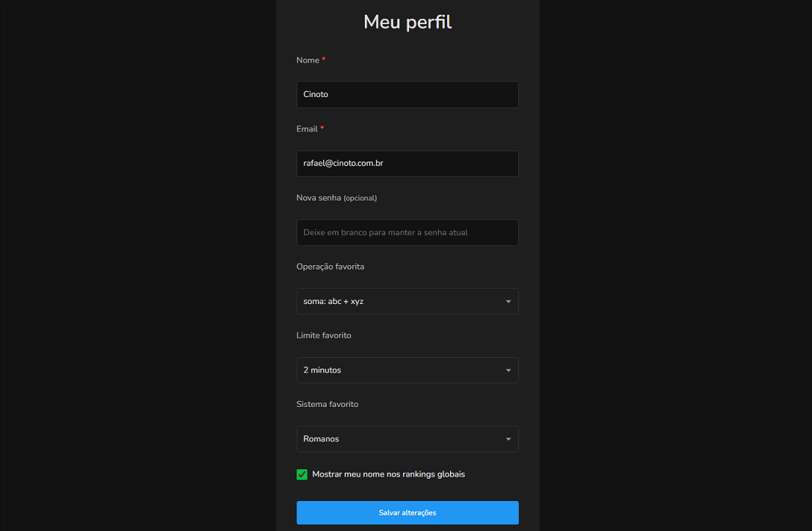Click the dropdown arrow beside 2 minutos

pyautogui.click(x=508, y=370)
